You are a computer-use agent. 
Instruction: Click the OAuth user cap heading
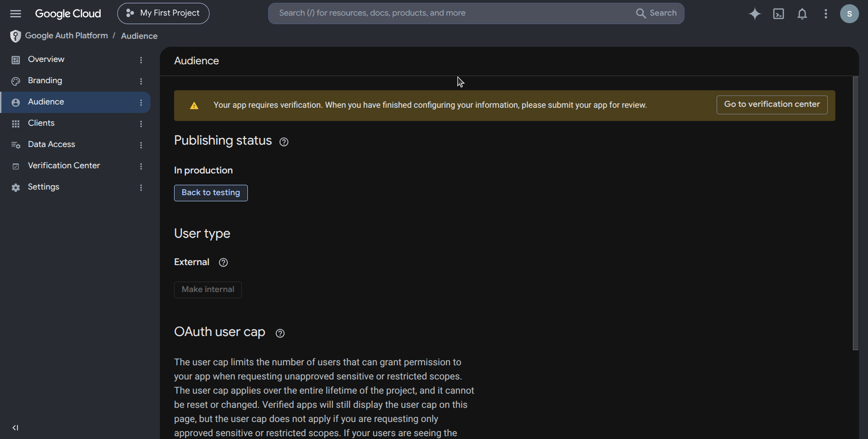click(x=219, y=332)
